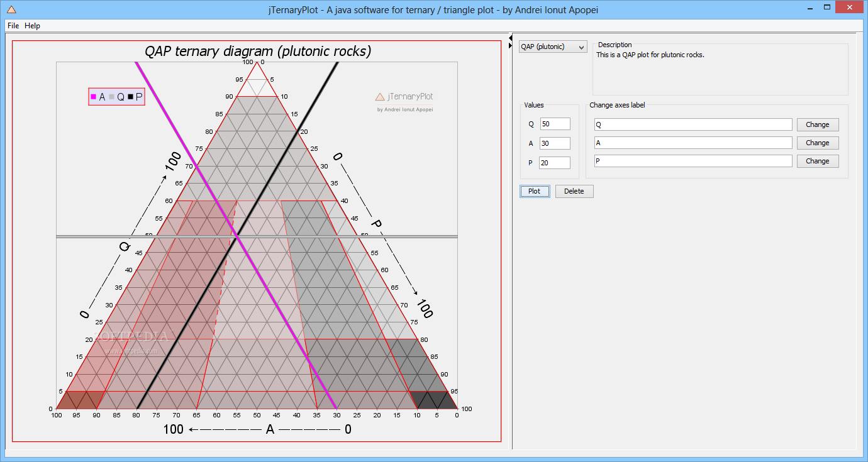Click the 'by Andrei Ionut Apopei' credit text

coord(405,109)
